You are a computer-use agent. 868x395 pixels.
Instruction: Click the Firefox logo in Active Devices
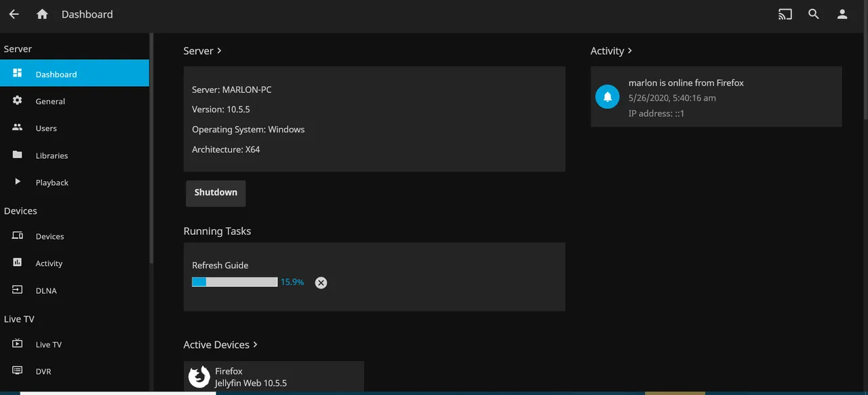(x=199, y=377)
